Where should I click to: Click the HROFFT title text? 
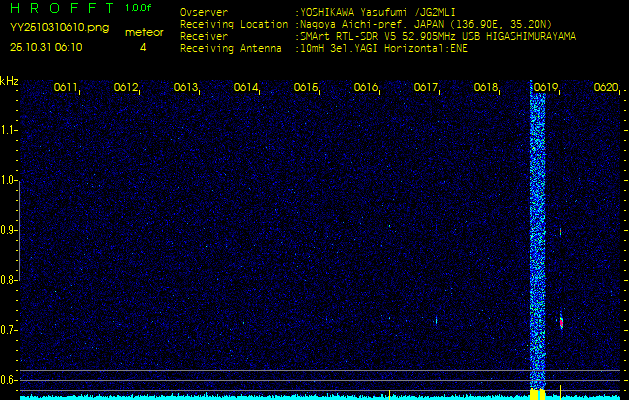click(58, 8)
